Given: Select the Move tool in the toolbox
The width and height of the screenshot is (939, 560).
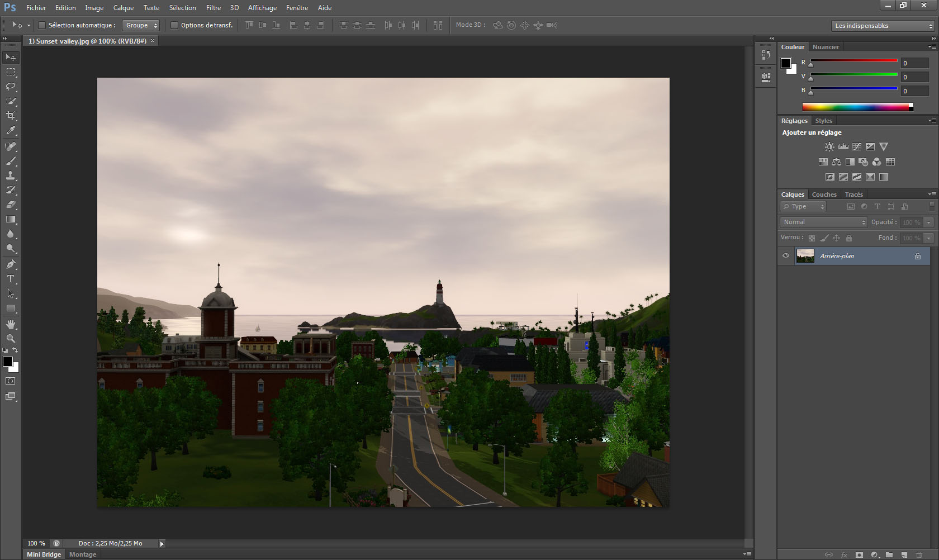Looking at the screenshot, I should coord(11,58).
